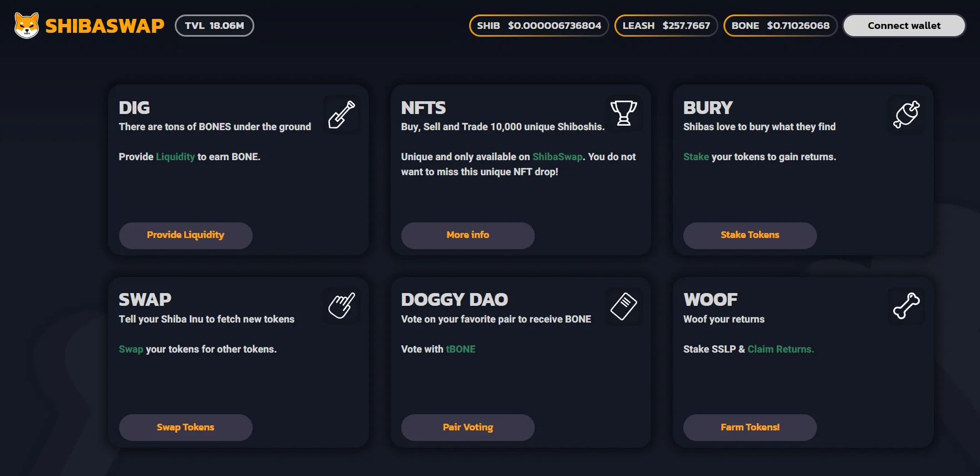Screen dimensions: 980x476
Task: Click the ticket icon in DOGGY DAO card
Action: point(624,306)
